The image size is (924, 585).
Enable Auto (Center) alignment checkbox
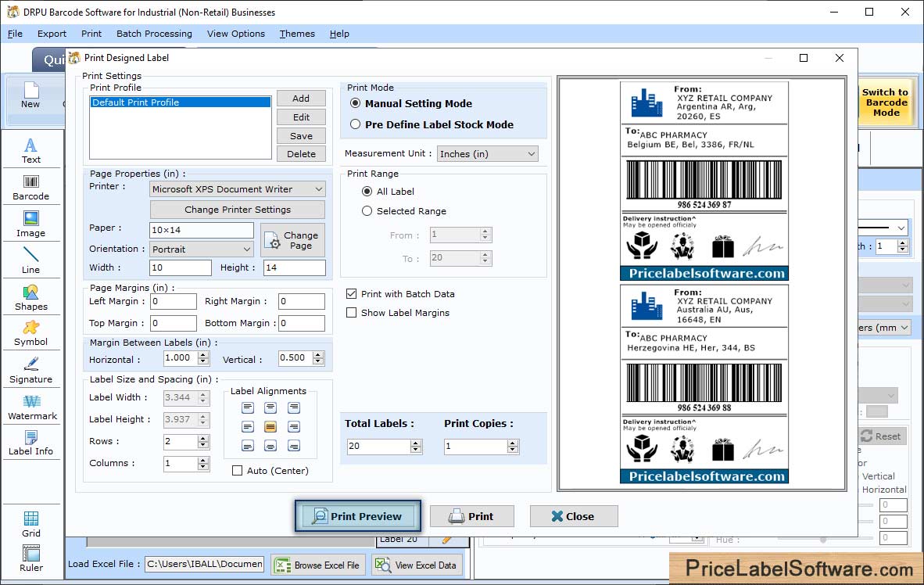click(x=238, y=471)
